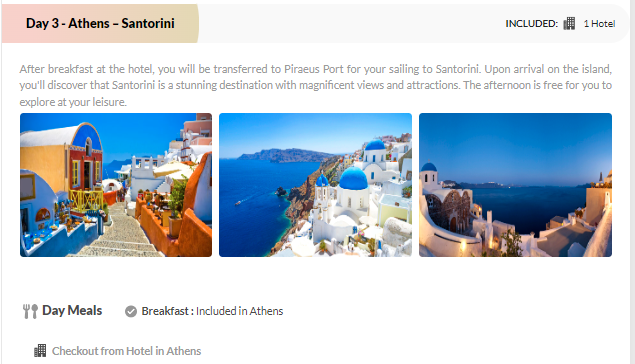
Task: Click Checkout from Hotel in Athens
Action: pyautogui.click(x=126, y=351)
